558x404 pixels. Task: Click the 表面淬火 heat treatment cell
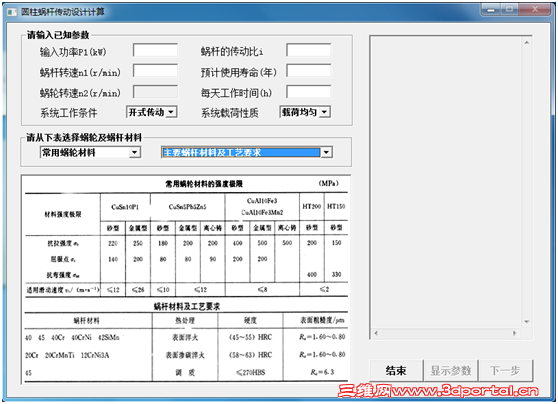[185, 337]
